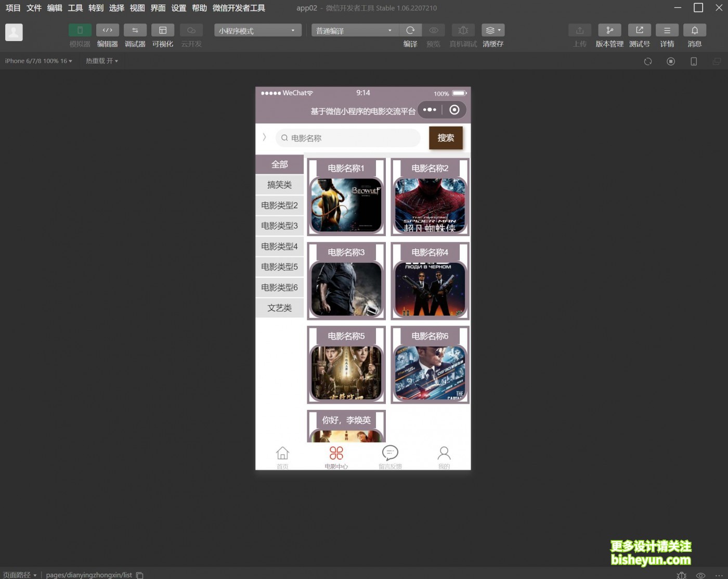
Task: Select the 电影类型5 category
Action: 280,267
